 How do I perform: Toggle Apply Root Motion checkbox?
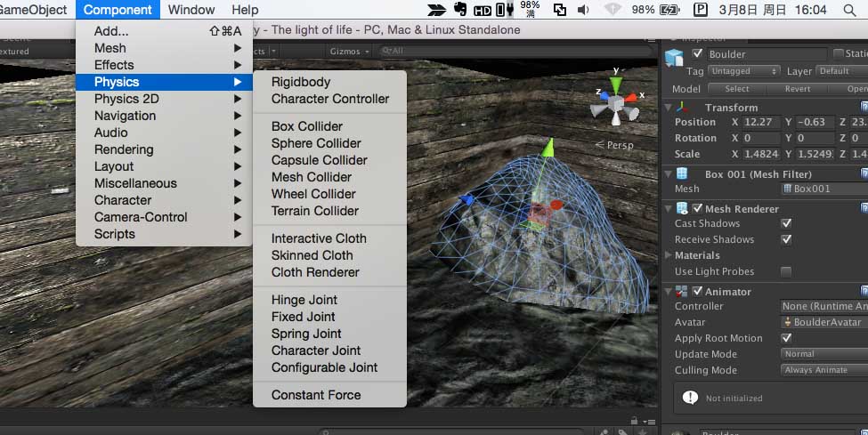pos(786,338)
